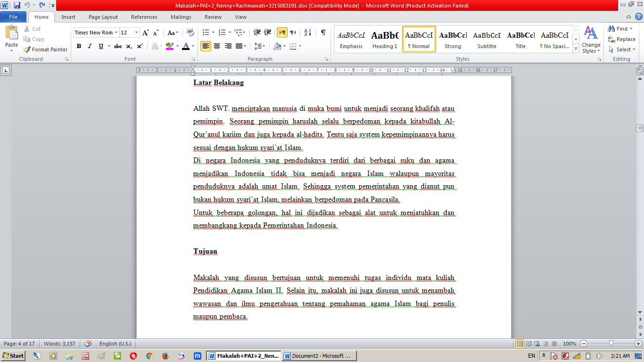Click the Clear Formatting icon
The width and height of the screenshot is (644, 362).
tap(190, 33)
